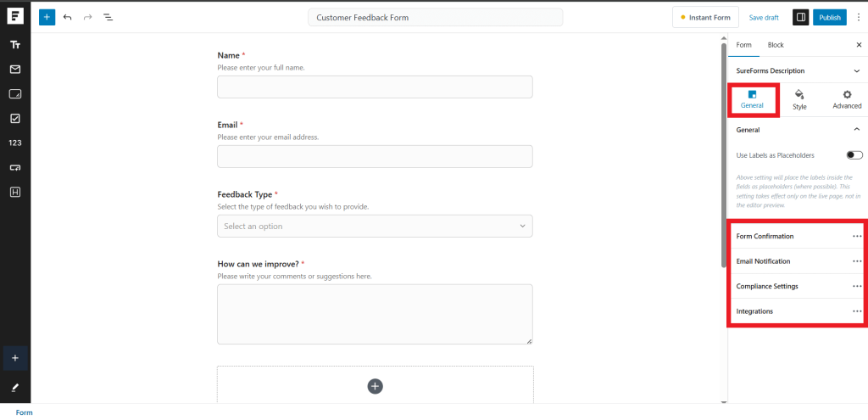This screenshot has height=420, width=868.
Task: Add a Dropdown field from sidebar
Action: (15, 167)
